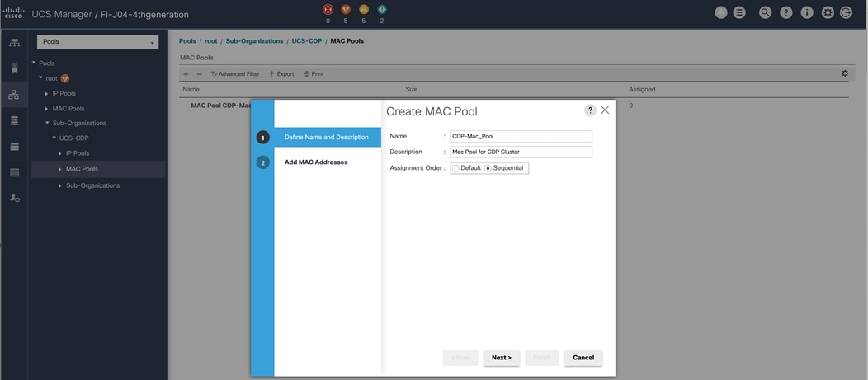This screenshot has height=380, width=868.
Task: Open the alerts bell icon in header
Action: coord(721,12)
